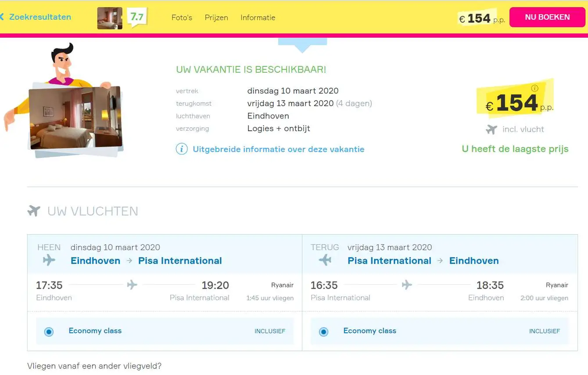Viewport: 588px width, 375px height.
Task: Click 'dinsdag 10 maart 2020' vertrek date
Action: [x=293, y=91]
